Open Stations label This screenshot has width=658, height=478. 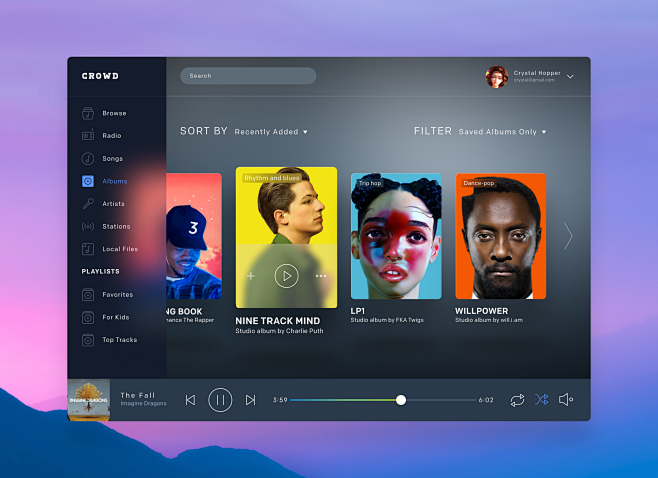point(116,227)
